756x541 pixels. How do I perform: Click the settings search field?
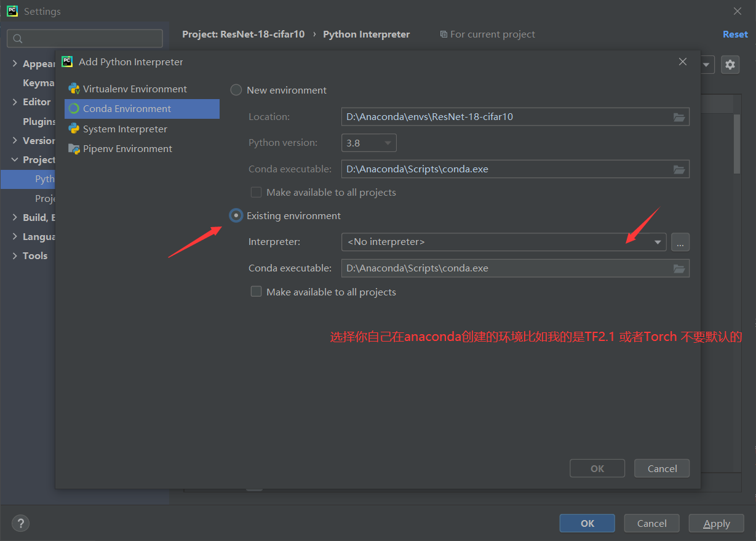click(x=84, y=38)
